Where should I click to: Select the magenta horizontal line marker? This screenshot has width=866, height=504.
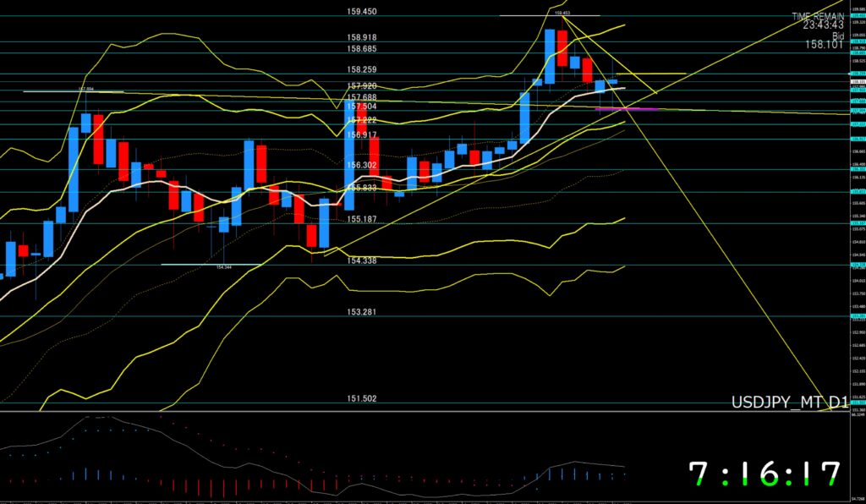tap(626, 109)
